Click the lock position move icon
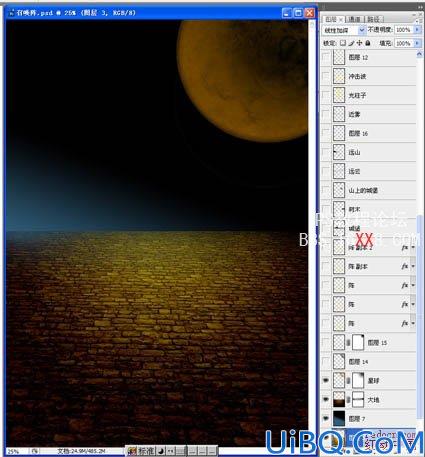This screenshot has width=425, height=457. point(359,43)
